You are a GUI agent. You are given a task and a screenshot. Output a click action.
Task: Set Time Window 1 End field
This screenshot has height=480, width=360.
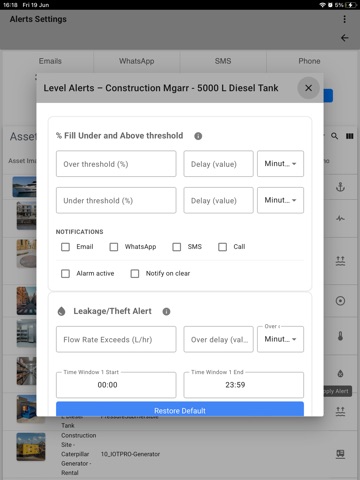click(244, 385)
